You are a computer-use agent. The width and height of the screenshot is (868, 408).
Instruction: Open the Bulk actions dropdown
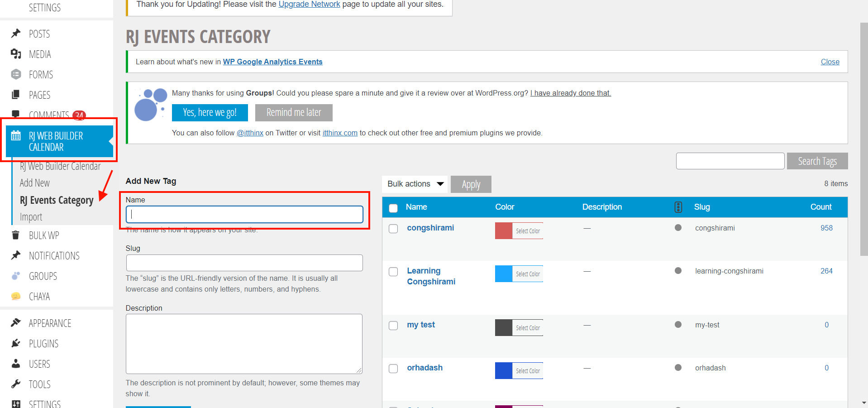(x=415, y=184)
